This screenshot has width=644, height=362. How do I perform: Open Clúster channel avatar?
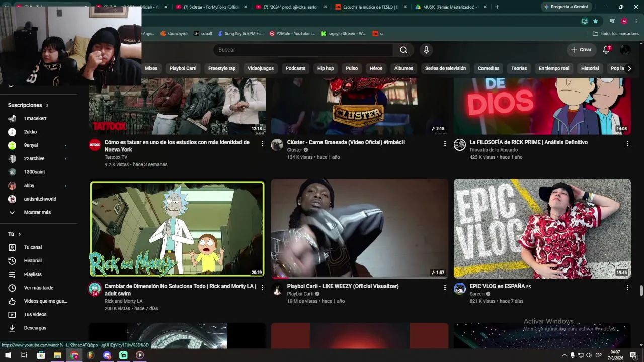tap(277, 145)
